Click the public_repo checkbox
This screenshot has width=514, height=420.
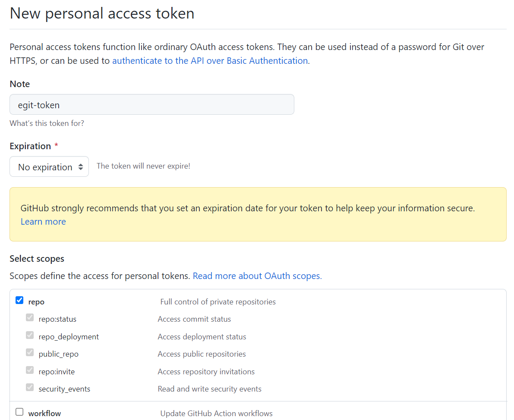[x=30, y=352]
